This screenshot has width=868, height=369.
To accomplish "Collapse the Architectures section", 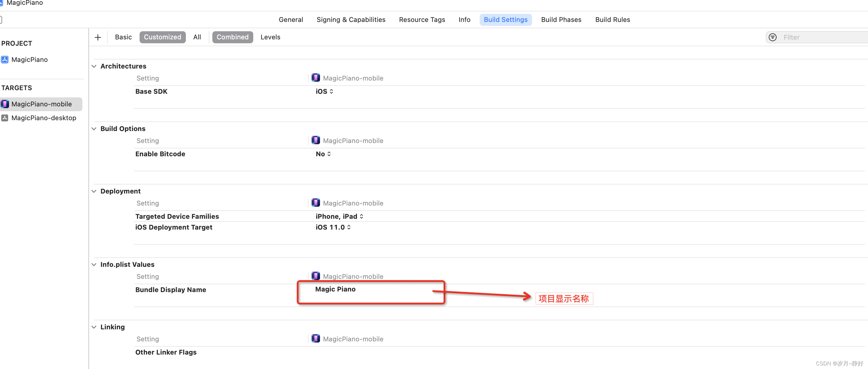I will click(x=94, y=66).
